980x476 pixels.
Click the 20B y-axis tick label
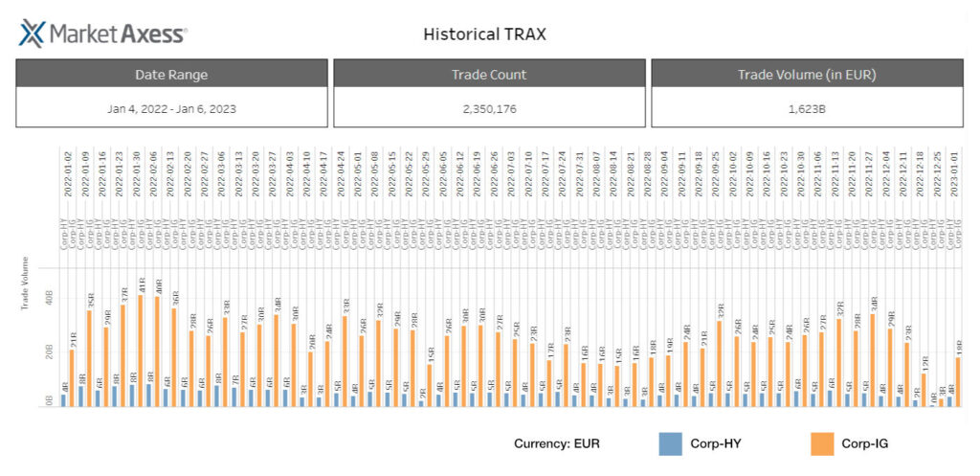50,352
